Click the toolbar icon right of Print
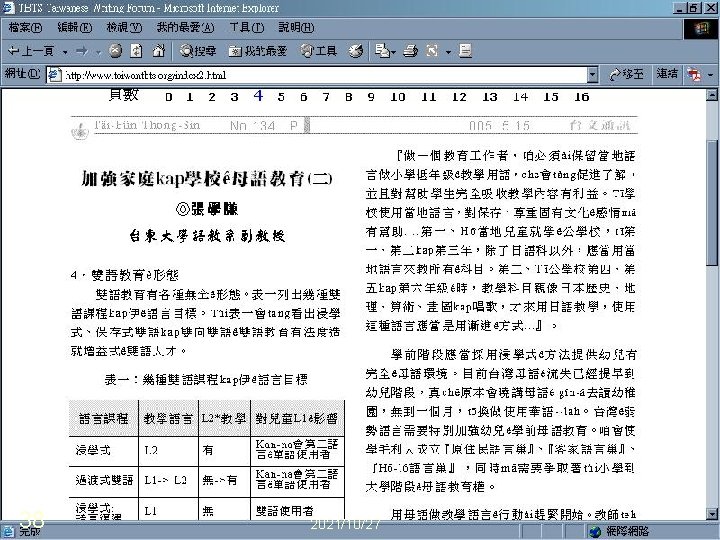 click(432, 51)
